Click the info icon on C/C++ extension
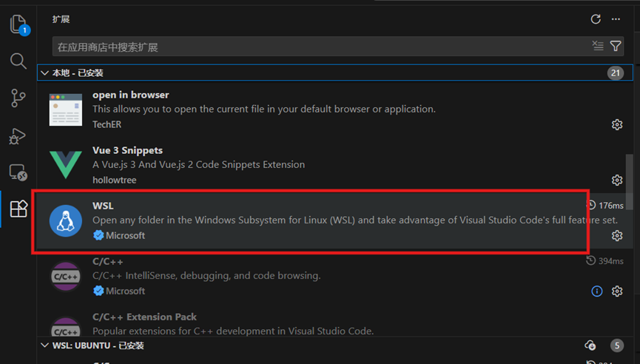640x364 pixels. point(597,291)
